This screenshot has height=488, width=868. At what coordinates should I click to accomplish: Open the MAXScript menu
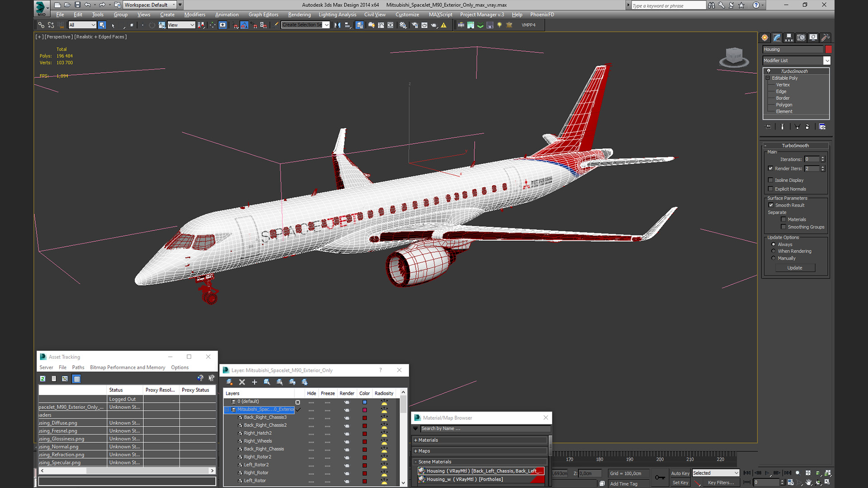coord(440,14)
